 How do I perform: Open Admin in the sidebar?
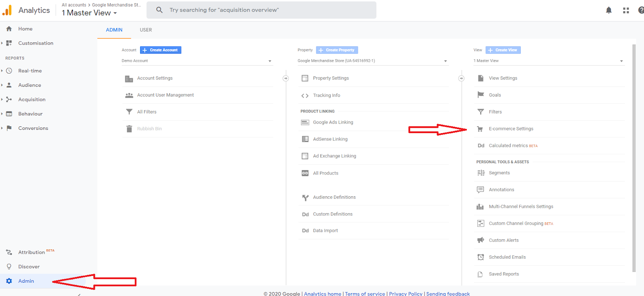coord(26,281)
